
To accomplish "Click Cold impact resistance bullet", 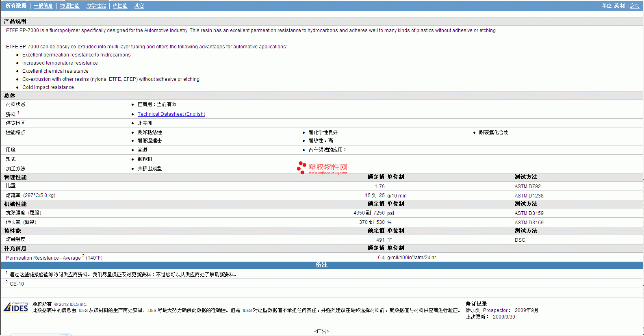I will pos(48,87).
